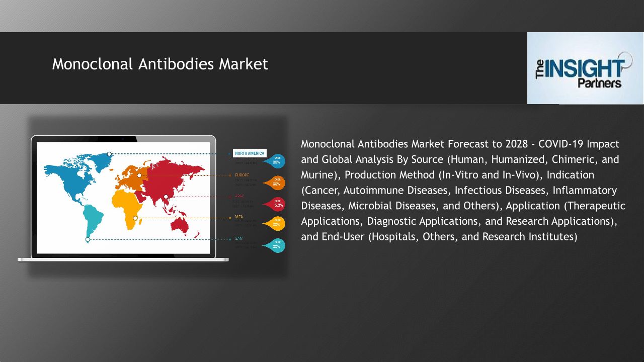Select the APAC region label
The height and width of the screenshot is (362, 644).
pos(240,196)
